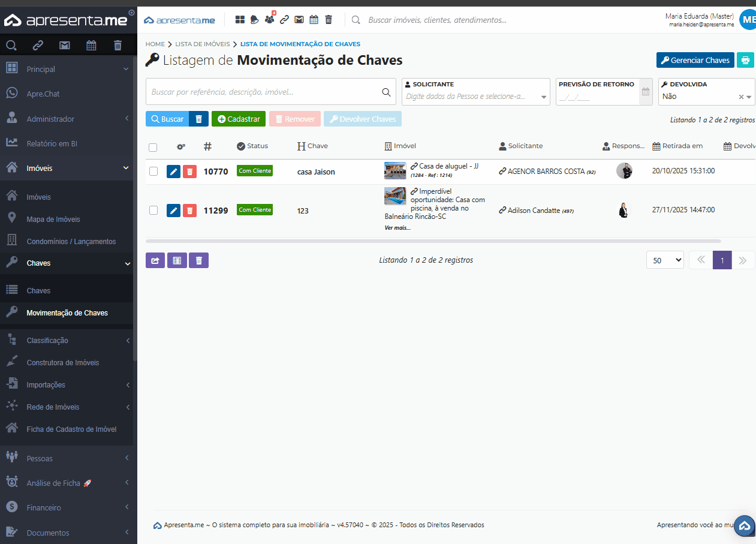This screenshot has height=544, width=756.
Task: Open Apre.Chat in the sidebar
Action: coord(43,94)
